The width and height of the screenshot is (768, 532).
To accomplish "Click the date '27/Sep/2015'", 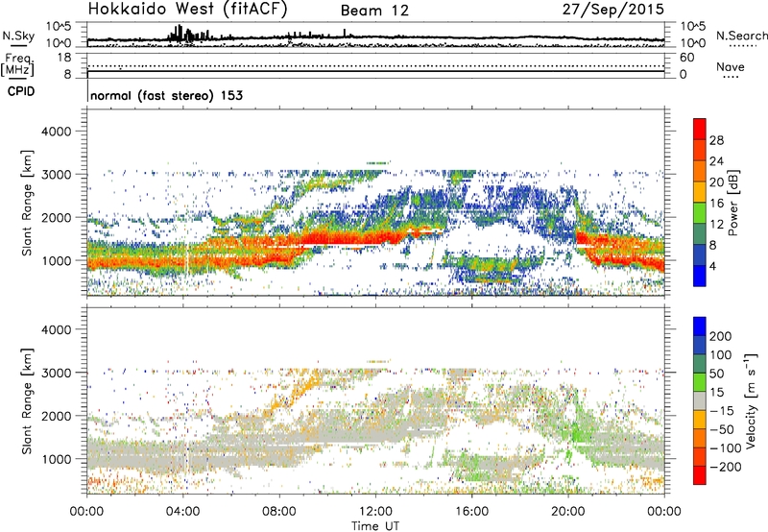I will (x=612, y=10).
